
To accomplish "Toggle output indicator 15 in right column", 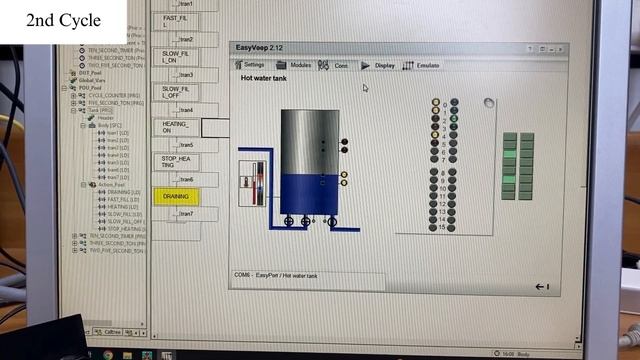I will tap(451, 228).
